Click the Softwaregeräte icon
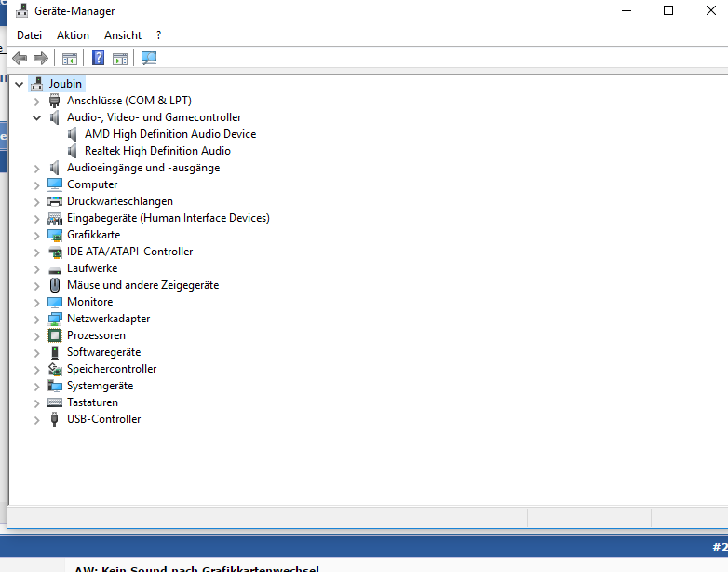Image resolution: width=728 pixels, height=572 pixels. (x=55, y=352)
